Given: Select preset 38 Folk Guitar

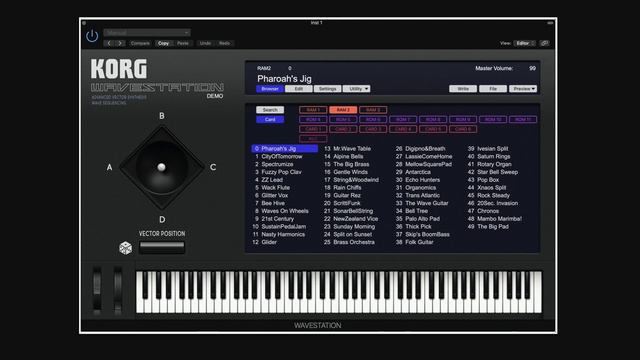Looking at the screenshot, I should [415, 242].
